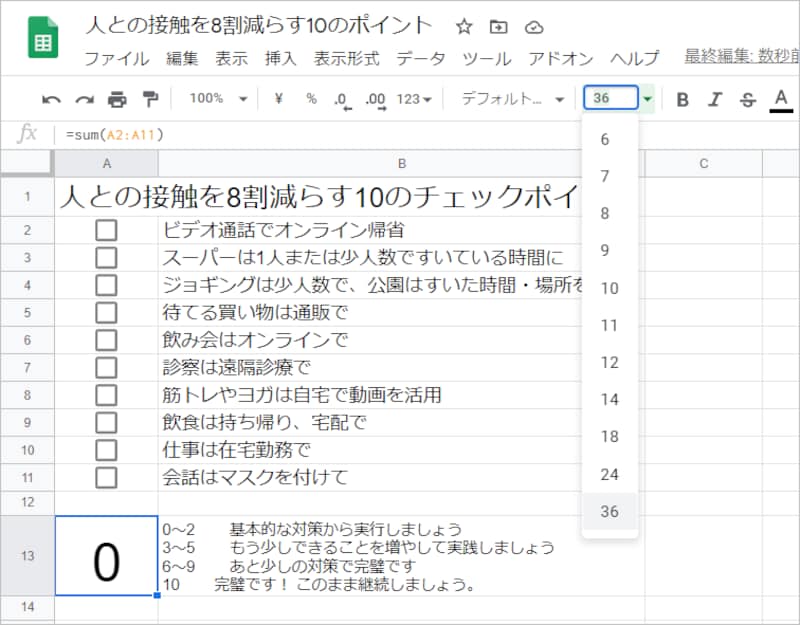Toggle italic formatting
The width and height of the screenshot is (800, 625).
click(x=715, y=99)
